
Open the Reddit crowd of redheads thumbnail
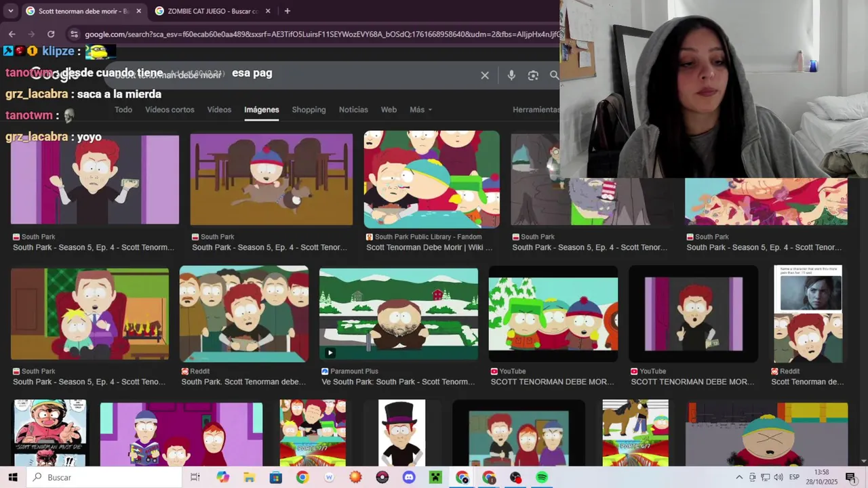pyautogui.click(x=244, y=314)
